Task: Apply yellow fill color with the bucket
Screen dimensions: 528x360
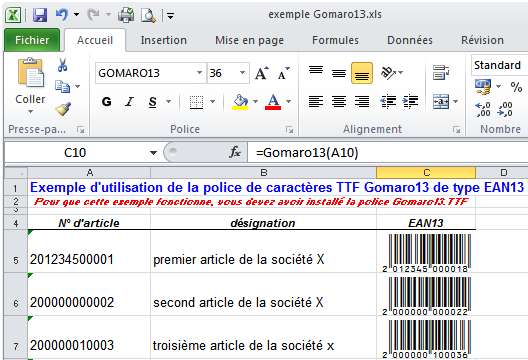Action: [x=240, y=102]
